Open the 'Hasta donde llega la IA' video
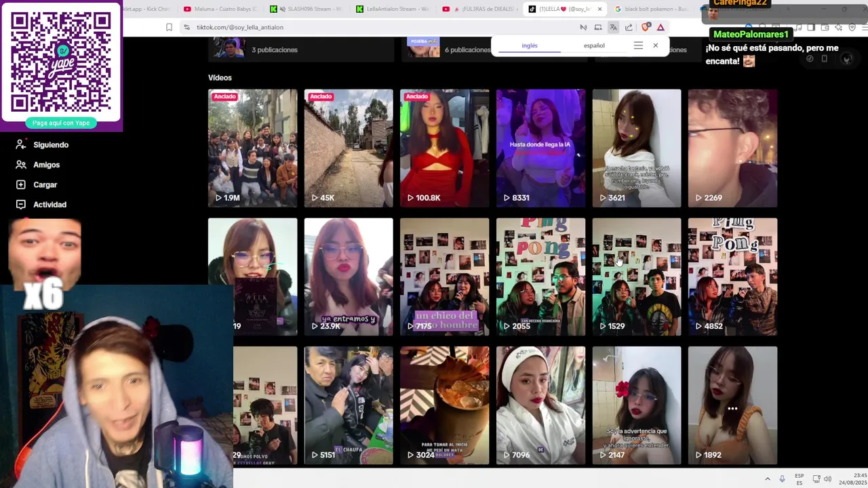 point(540,148)
